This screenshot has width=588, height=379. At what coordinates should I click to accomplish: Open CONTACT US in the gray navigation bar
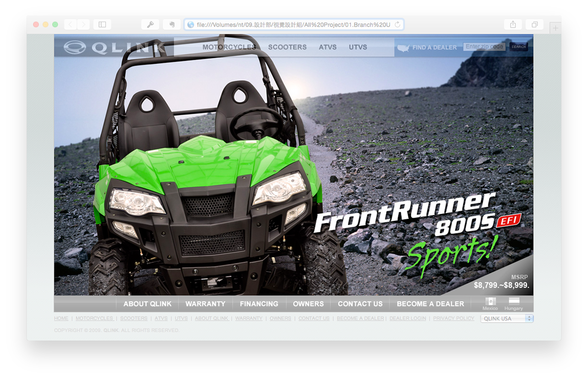(360, 304)
